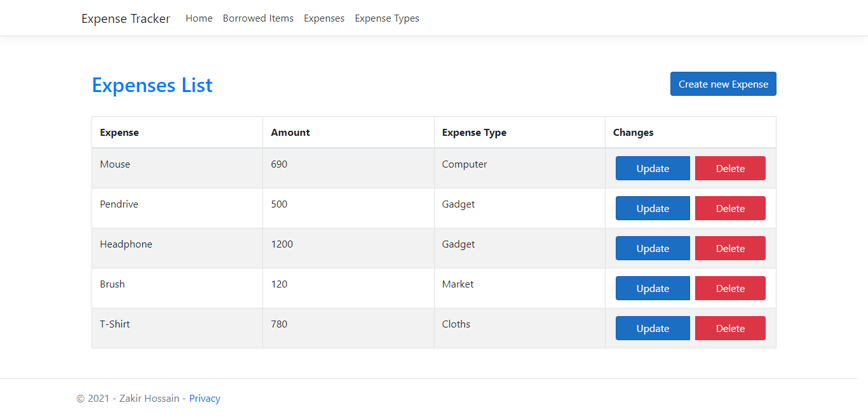Delete the Mouse expense row
Image resolution: width=868 pixels, height=417 pixels.
[x=730, y=168]
